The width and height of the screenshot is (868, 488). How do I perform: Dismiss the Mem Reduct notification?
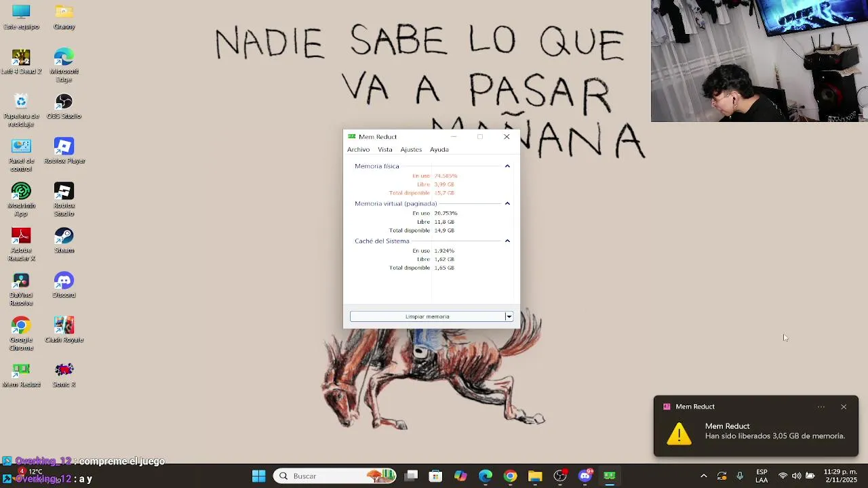click(844, 407)
